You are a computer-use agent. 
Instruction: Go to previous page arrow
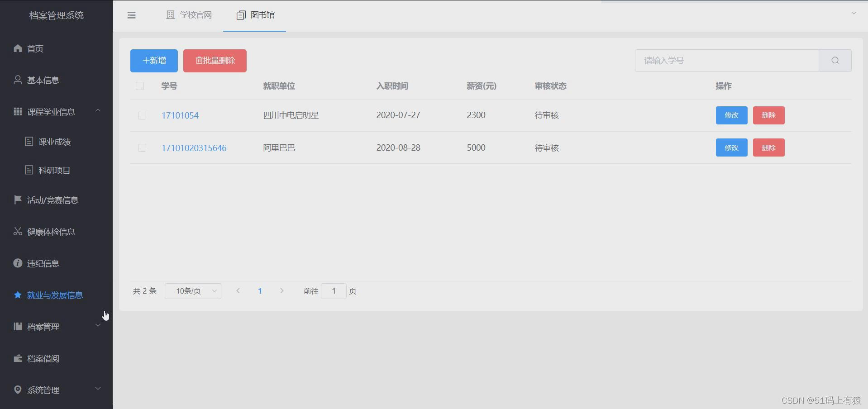click(238, 291)
